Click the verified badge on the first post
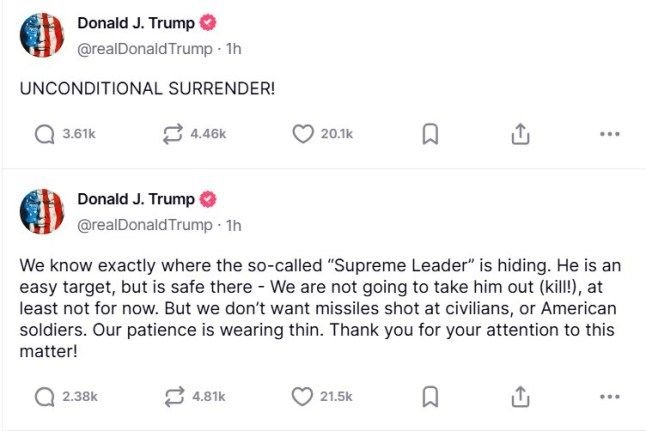 pyautogui.click(x=208, y=23)
